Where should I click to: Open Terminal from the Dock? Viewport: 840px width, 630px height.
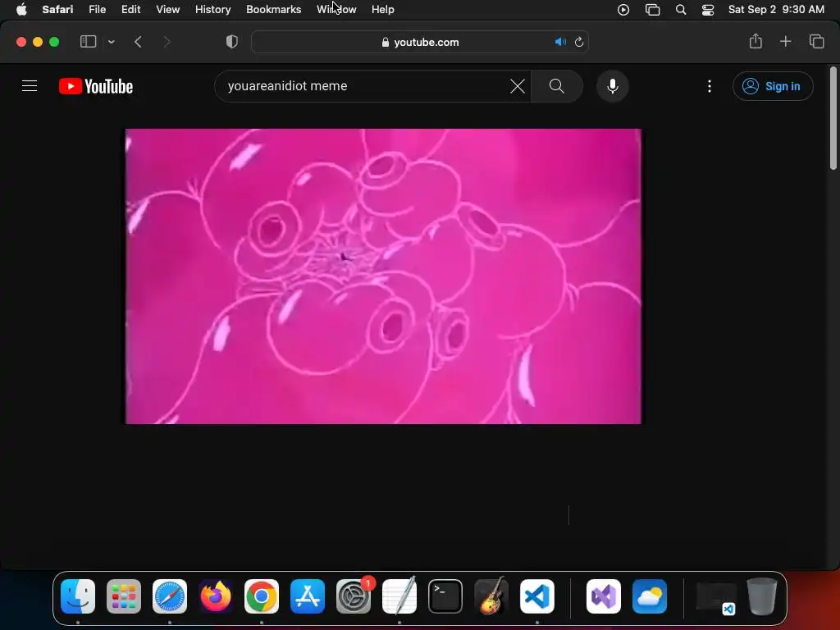coord(445,596)
